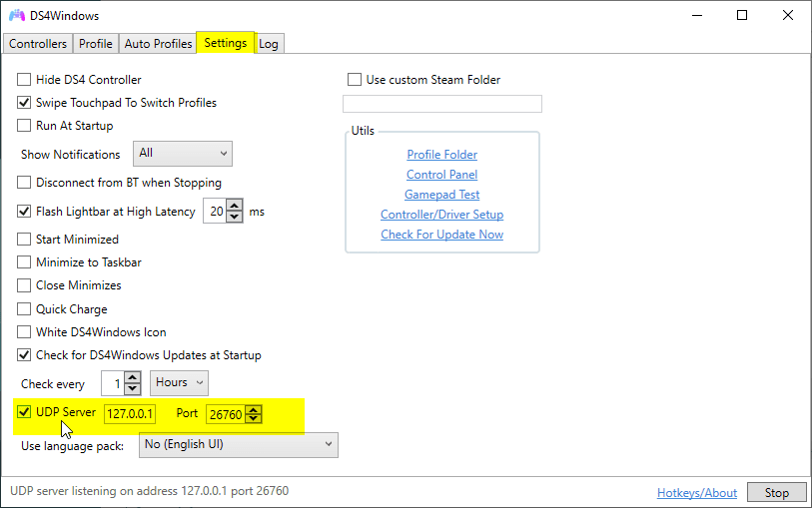Open the Auto Profiles tab
Screen dimensions: 812x508
[x=158, y=44]
